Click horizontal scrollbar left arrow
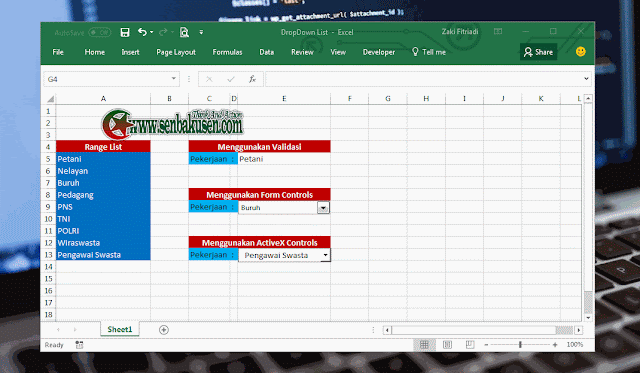 (387, 330)
